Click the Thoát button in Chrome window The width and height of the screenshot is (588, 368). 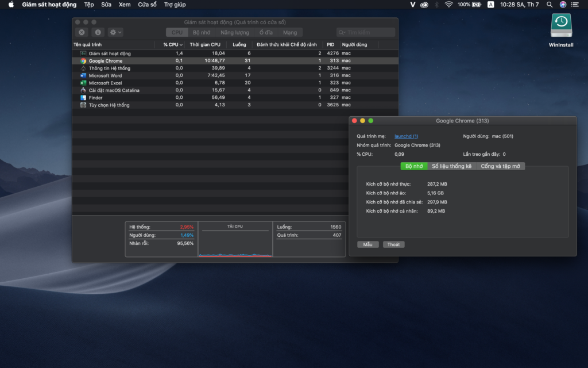(393, 244)
